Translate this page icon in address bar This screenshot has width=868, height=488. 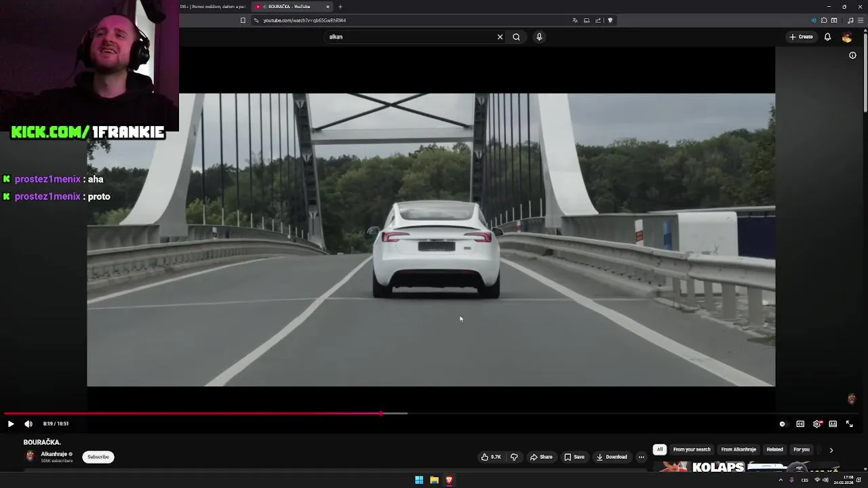(575, 20)
